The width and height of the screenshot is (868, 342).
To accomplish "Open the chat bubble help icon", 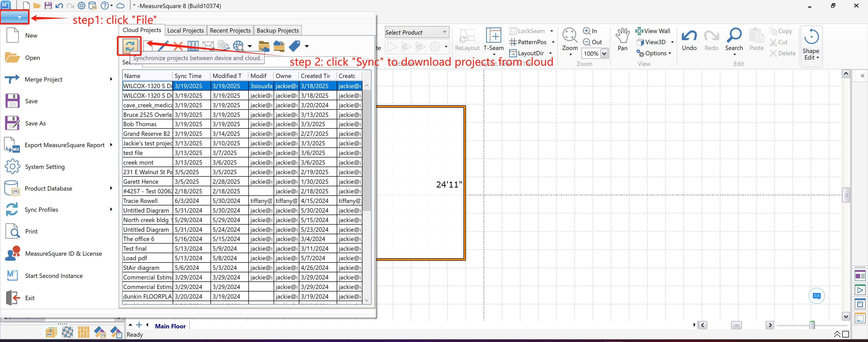I will click(817, 296).
